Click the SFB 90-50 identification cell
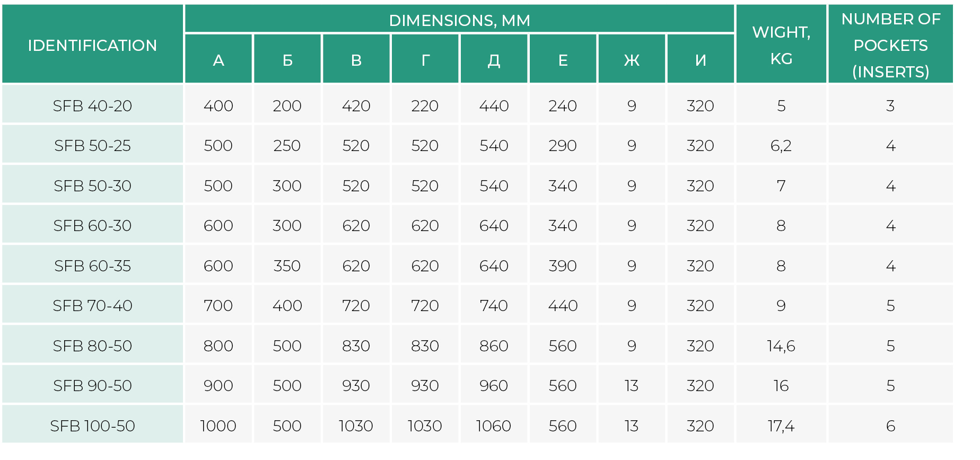Viewport: 980px width, 460px height. (92, 386)
